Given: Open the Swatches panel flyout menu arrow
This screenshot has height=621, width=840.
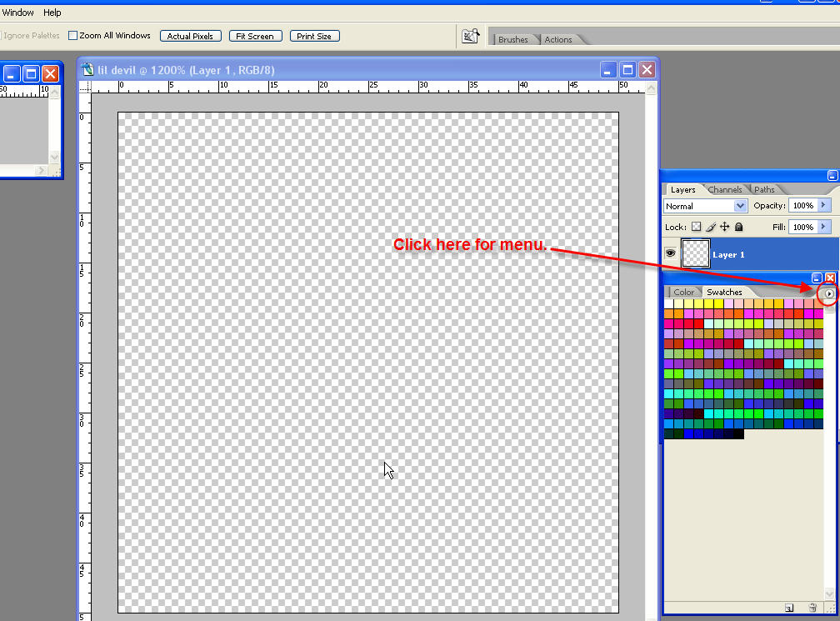Looking at the screenshot, I should [828, 293].
